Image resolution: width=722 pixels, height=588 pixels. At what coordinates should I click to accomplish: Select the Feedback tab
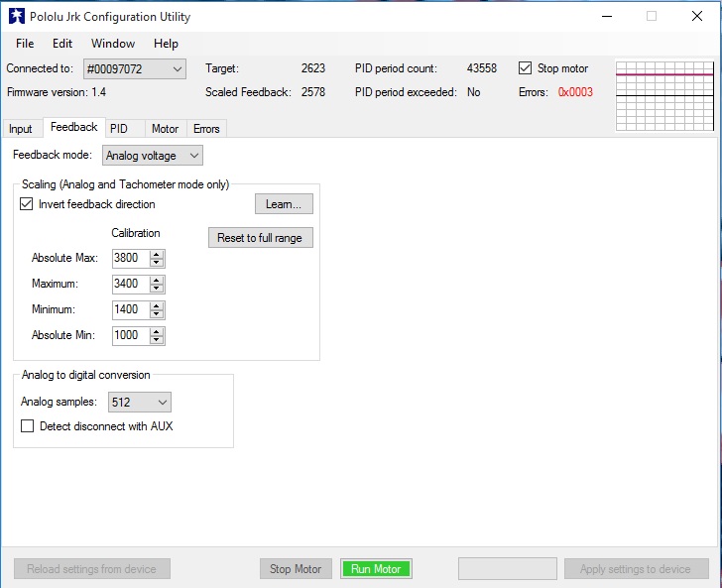[74, 127]
